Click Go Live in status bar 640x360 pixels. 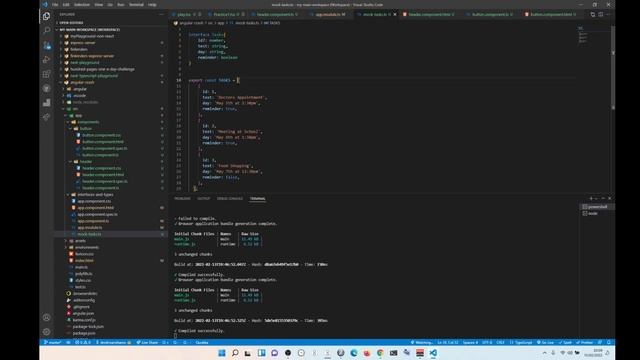click(545, 342)
